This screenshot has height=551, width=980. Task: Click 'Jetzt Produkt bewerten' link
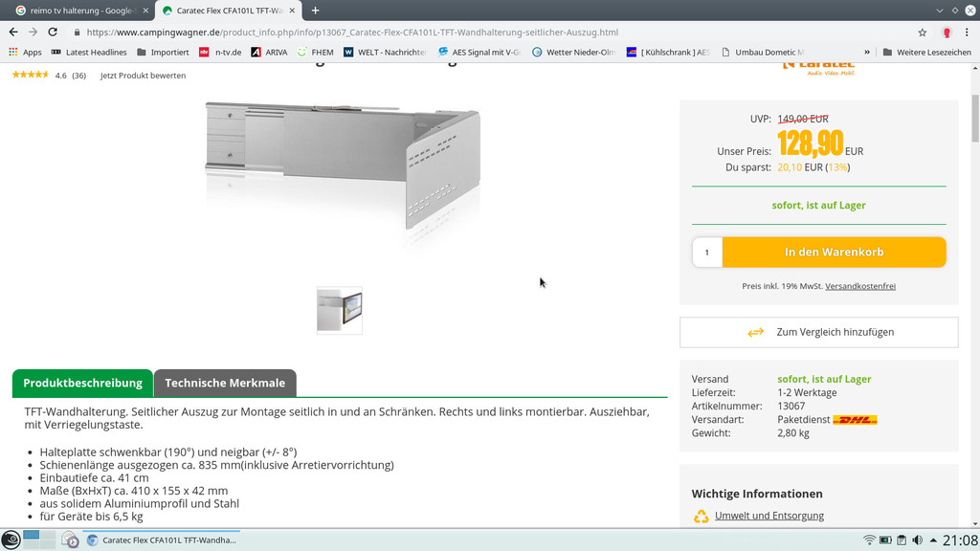(x=143, y=75)
